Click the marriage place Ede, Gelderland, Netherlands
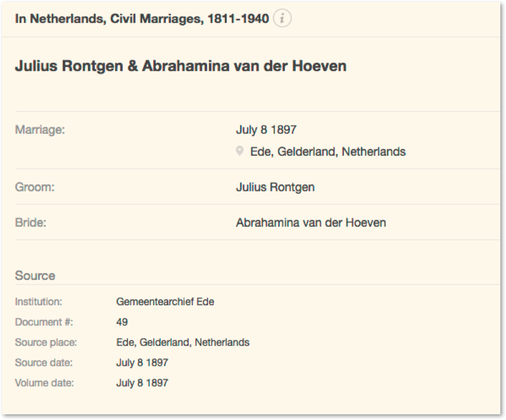The image size is (506, 420). point(328,152)
